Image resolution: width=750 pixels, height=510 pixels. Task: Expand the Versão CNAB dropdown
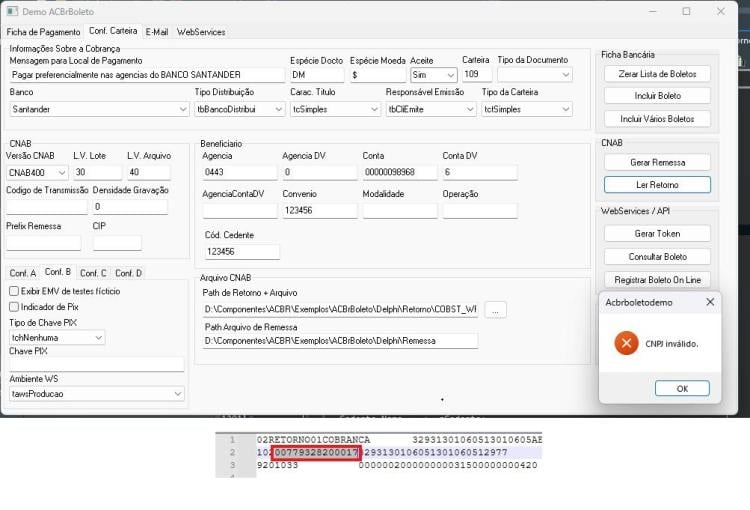pos(62,172)
